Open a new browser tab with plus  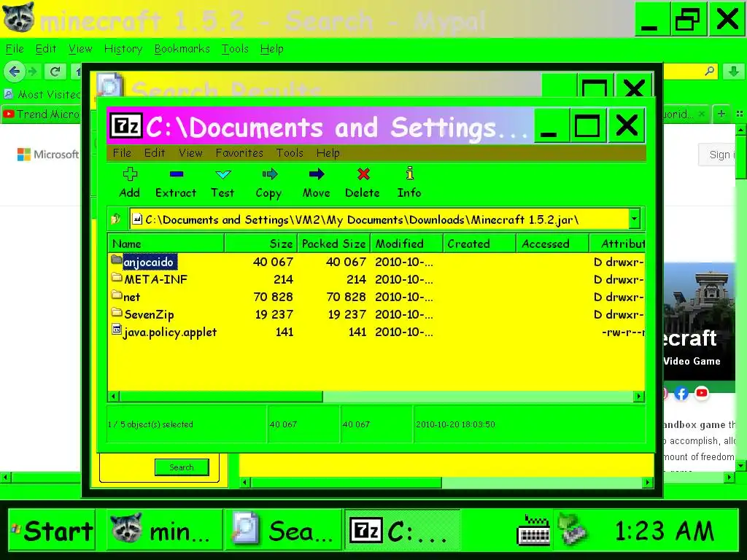[x=721, y=114]
